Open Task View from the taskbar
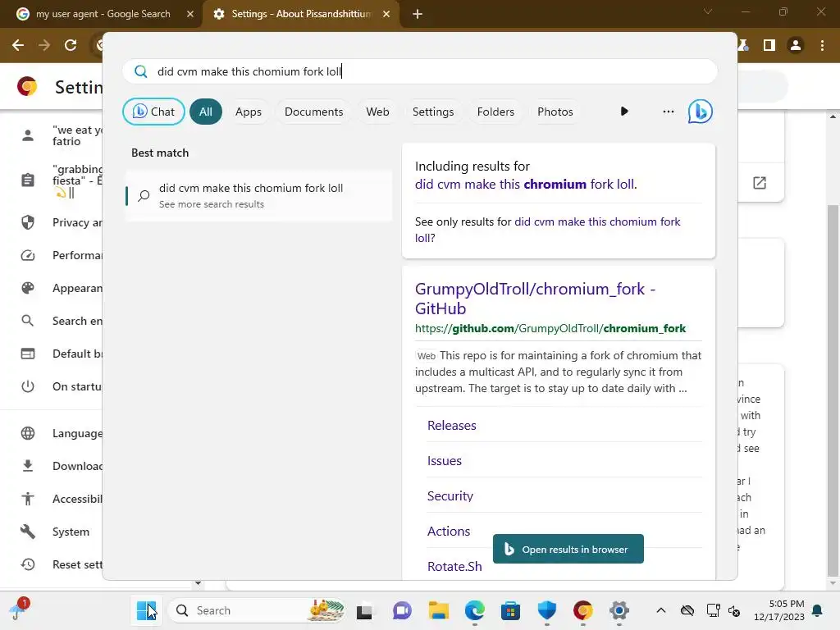 364,610
